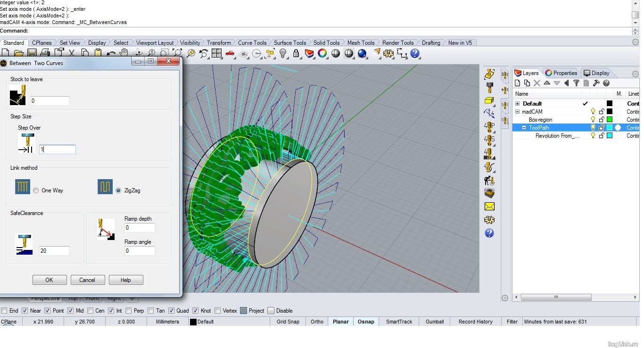
Task: Click the Box-region green color swatch
Action: pos(609,120)
